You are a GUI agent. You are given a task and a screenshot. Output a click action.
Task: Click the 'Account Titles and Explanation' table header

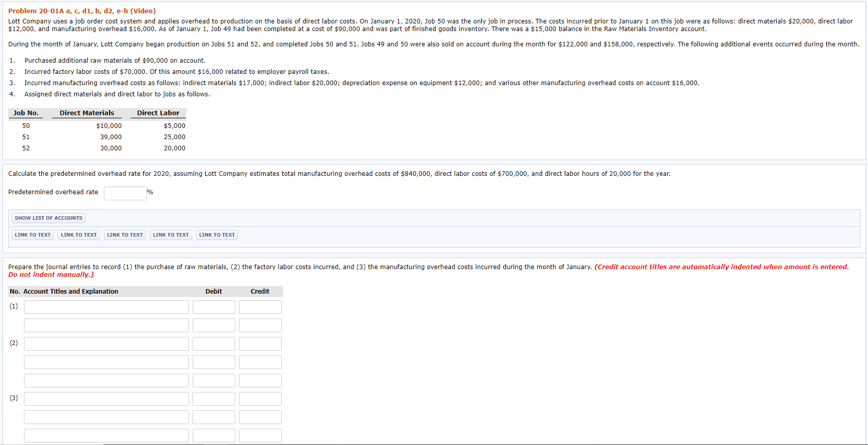point(71,292)
